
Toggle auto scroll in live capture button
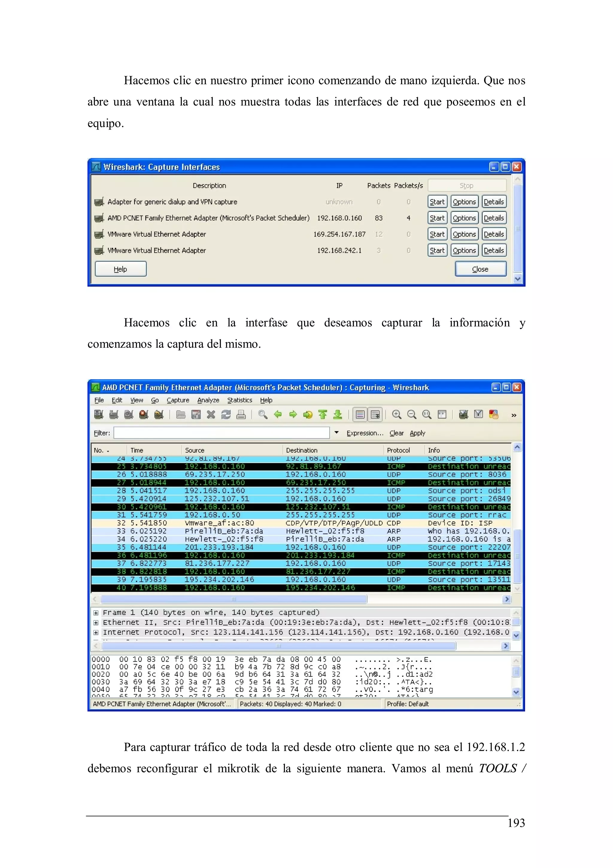tap(375, 415)
